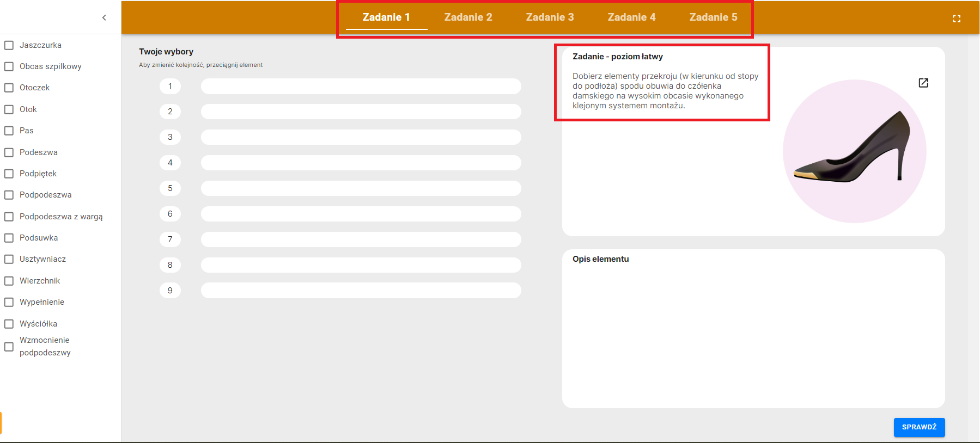Viewport: 980px width, 443px height.
Task: Open the Zadanie 3 tab
Action: pyautogui.click(x=550, y=17)
